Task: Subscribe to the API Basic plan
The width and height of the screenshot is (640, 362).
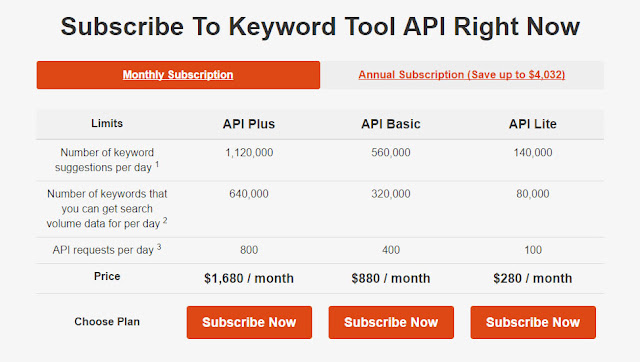Action: click(391, 322)
